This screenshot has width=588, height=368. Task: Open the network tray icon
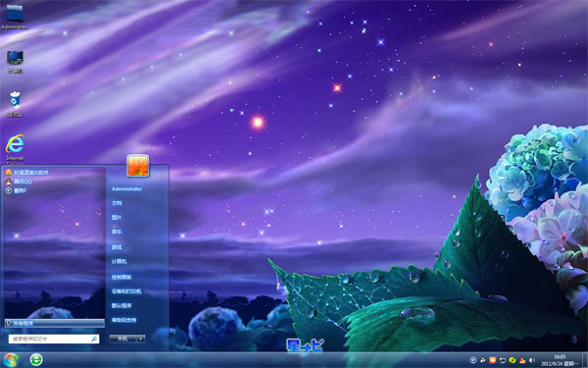coord(503,360)
